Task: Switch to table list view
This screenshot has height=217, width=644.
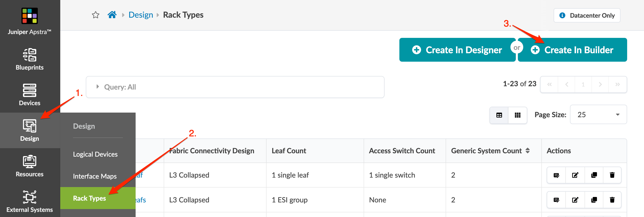Action: coord(499,115)
